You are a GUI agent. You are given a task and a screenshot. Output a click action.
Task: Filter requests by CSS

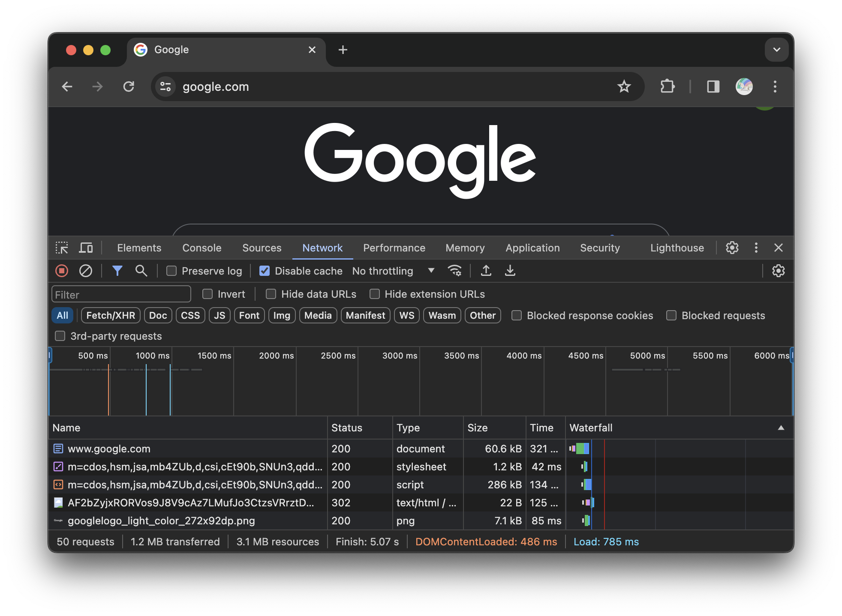(x=190, y=315)
